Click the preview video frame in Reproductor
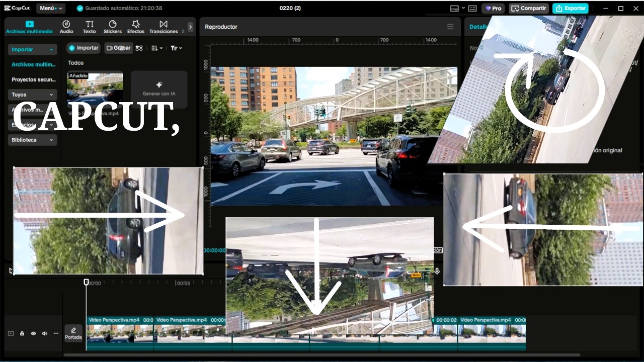 [x=334, y=136]
